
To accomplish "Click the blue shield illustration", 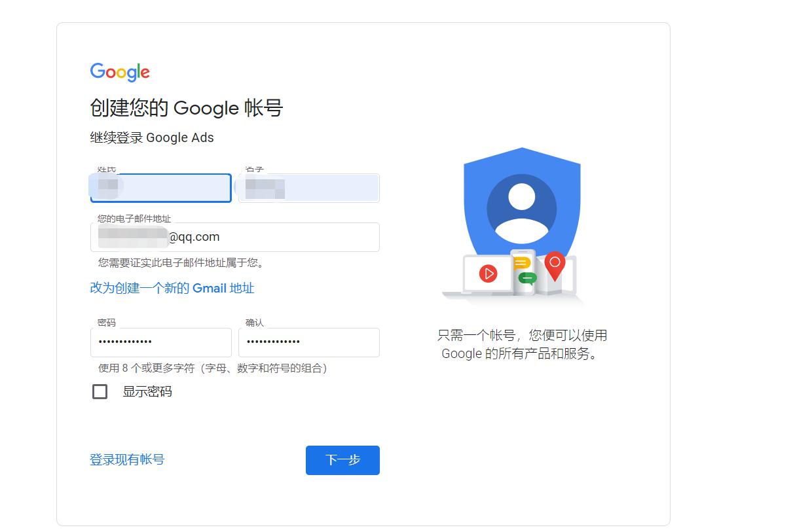I will coord(521,196).
